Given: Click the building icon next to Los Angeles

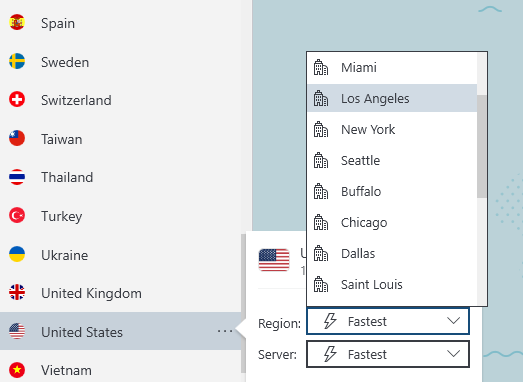Looking at the screenshot, I should click(x=321, y=98).
